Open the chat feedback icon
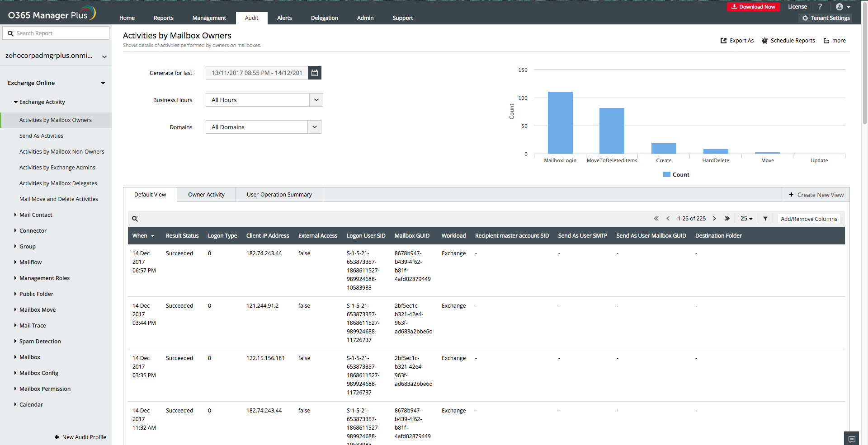 click(x=852, y=439)
